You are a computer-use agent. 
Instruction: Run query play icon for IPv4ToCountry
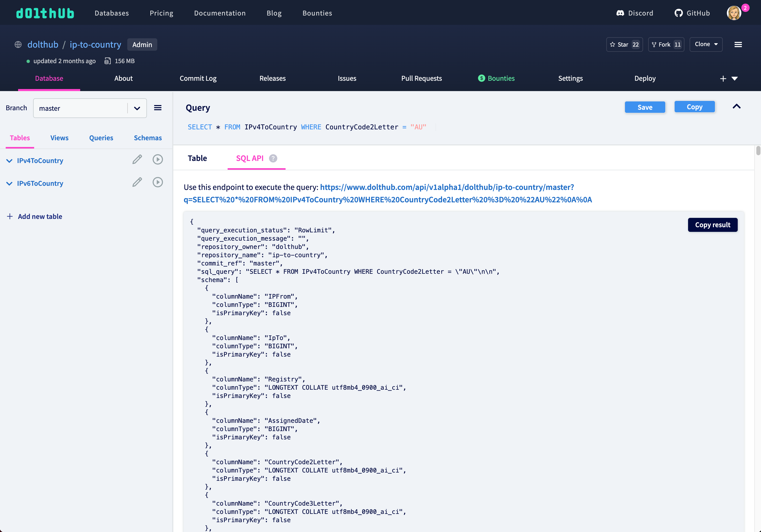click(158, 160)
